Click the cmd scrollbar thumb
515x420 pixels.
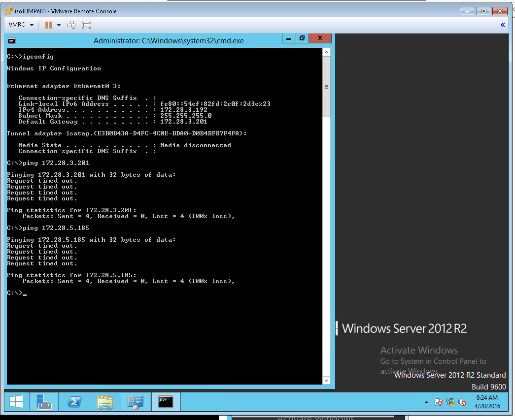(x=326, y=87)
